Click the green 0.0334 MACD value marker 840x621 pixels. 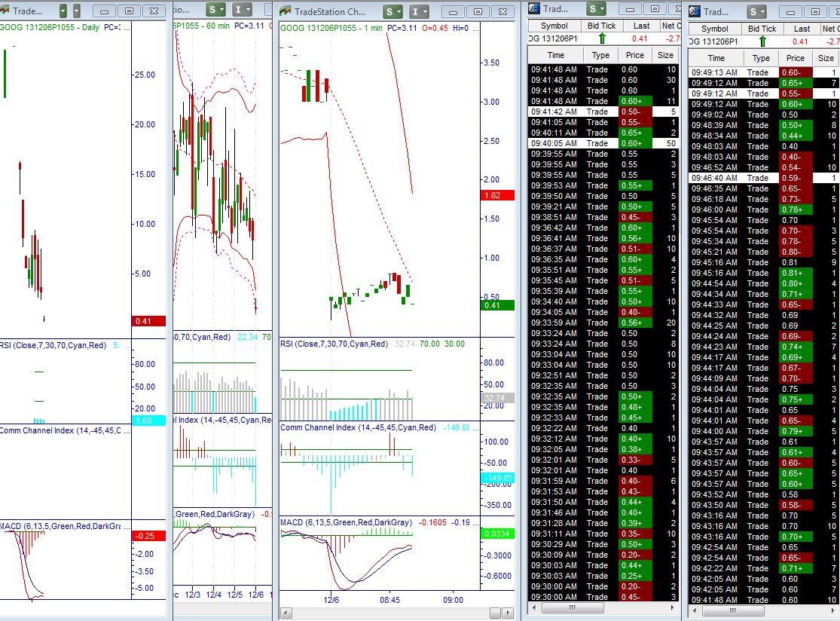coord(498,534)
